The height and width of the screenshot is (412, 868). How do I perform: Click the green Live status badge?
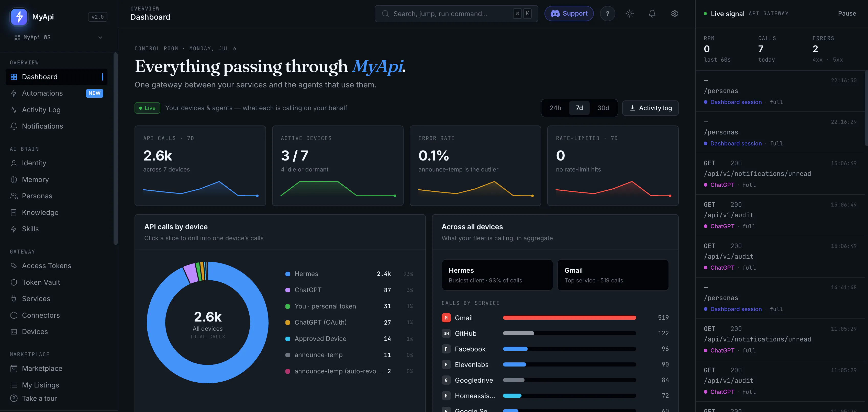tap(147, 108)
